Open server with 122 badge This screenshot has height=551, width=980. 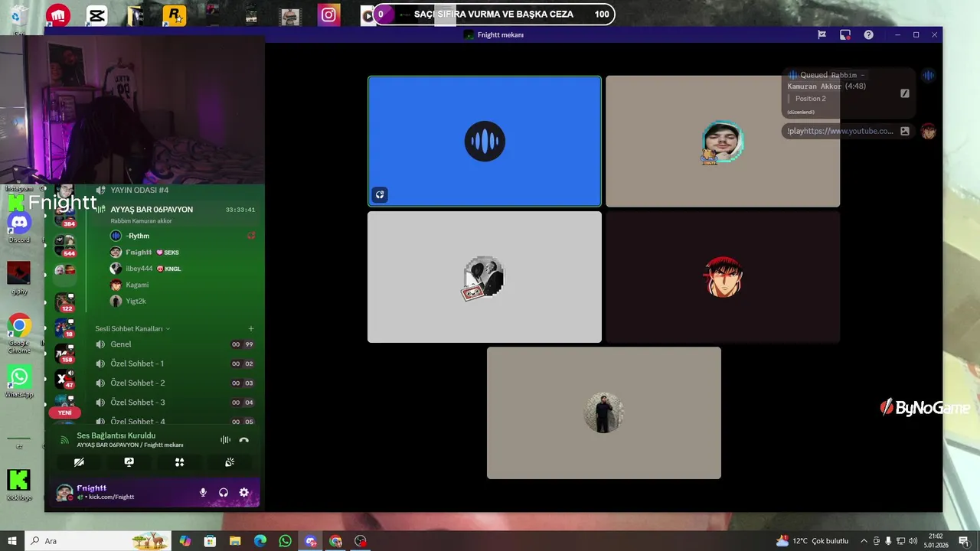click(64, 302)
